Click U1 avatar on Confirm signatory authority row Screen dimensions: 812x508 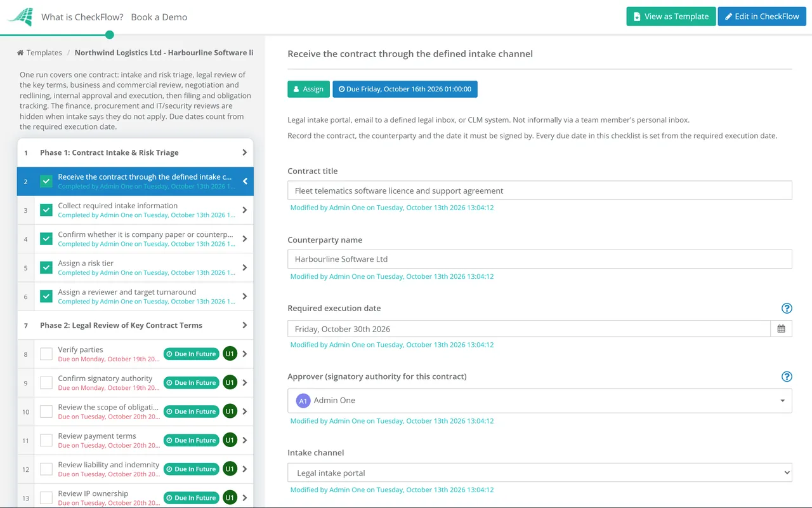tap(230, 382)
